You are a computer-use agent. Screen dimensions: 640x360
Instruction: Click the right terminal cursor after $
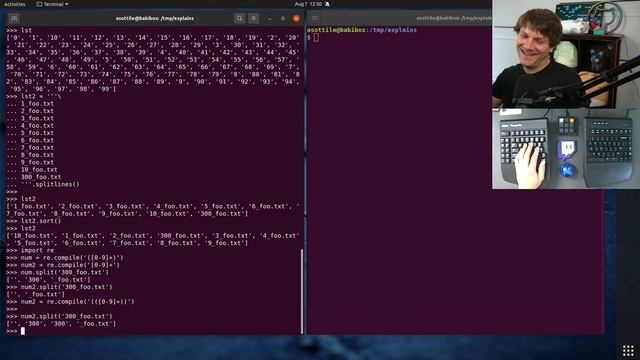pyautogui.click(x=316, y=38)
